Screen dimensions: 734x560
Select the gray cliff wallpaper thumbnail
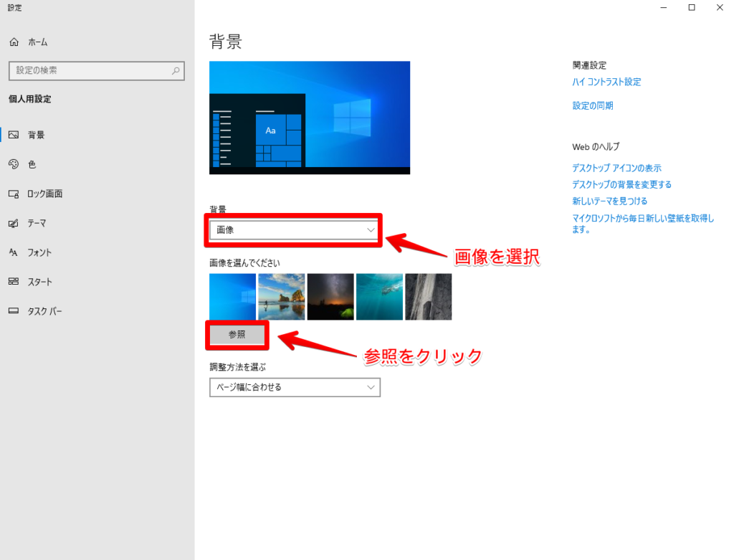[429, 297]
